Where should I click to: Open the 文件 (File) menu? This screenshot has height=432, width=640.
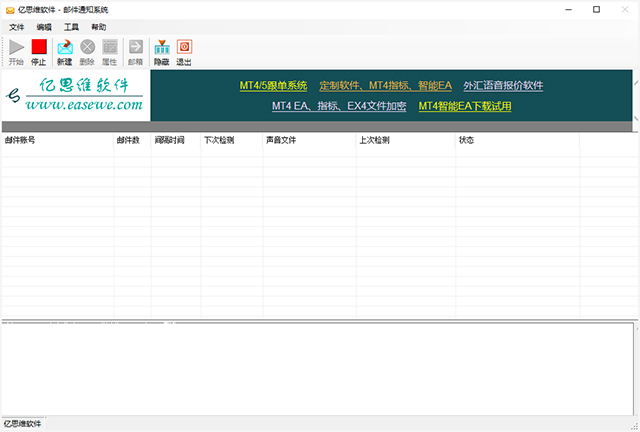16,27
